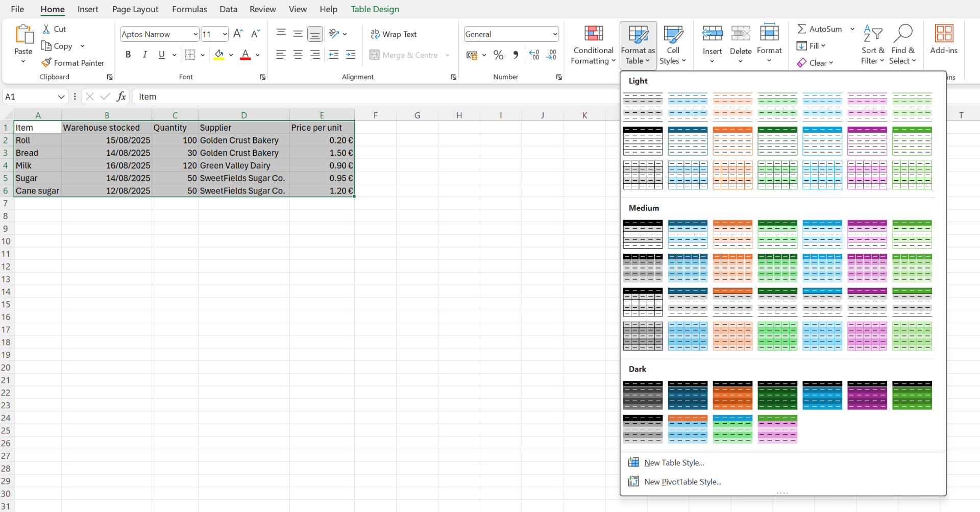This screenshot has height=512, width=980.
Task: Toggle bottom vertical alignment
Action: (315, 34)
